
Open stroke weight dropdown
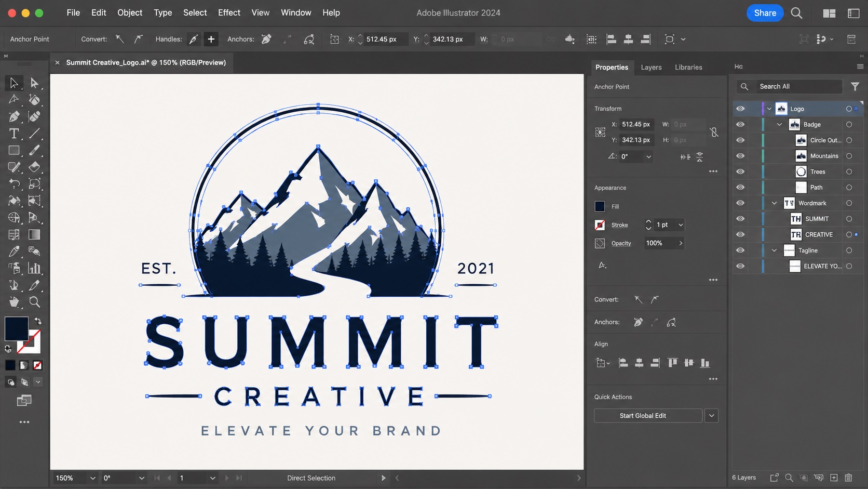[681, 225]
